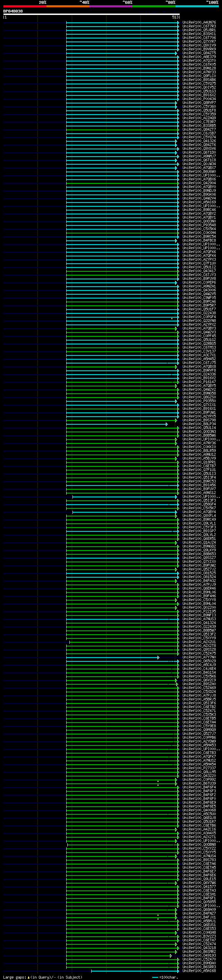
Task: Open hit UniRef100_Q7XYR7
Action: pos(199,41)
